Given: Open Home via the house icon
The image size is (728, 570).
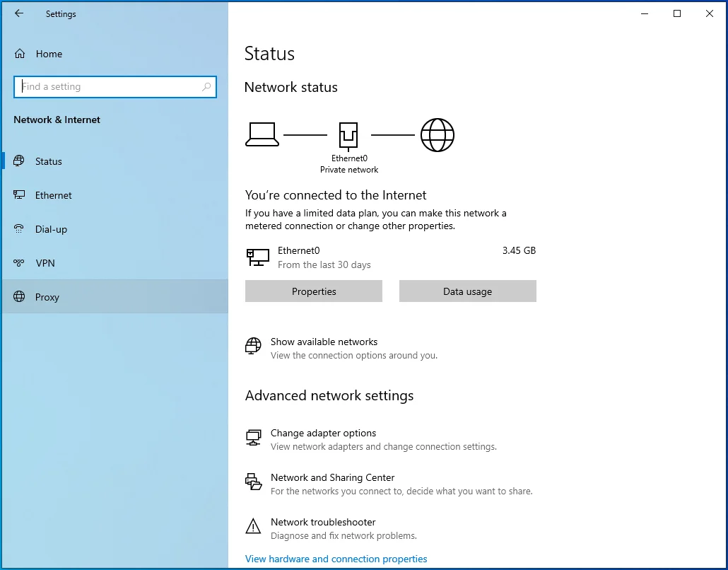Looking at the screenshot, I should [20, 54].
